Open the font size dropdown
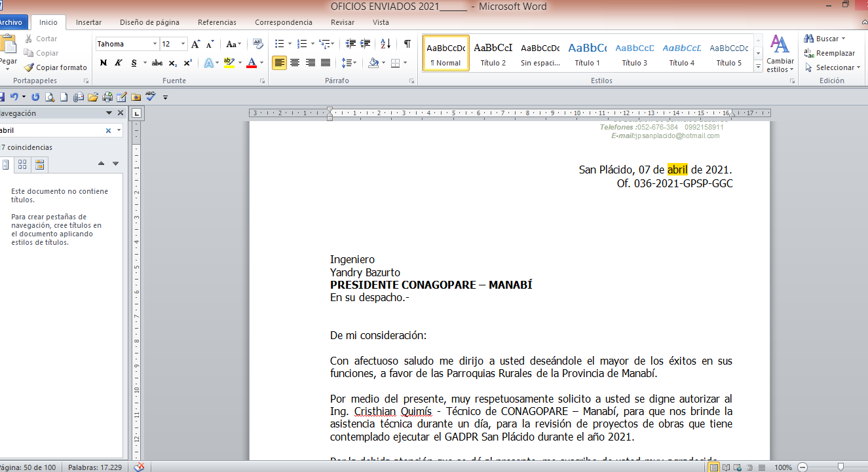Image resolution: width=868 pixels, height=472 pixels. [183, 44]
